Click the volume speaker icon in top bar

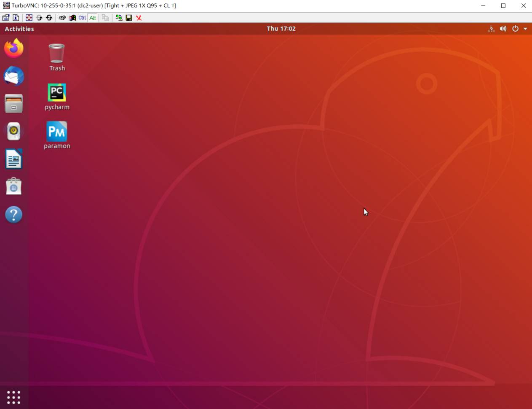[503, 29]
